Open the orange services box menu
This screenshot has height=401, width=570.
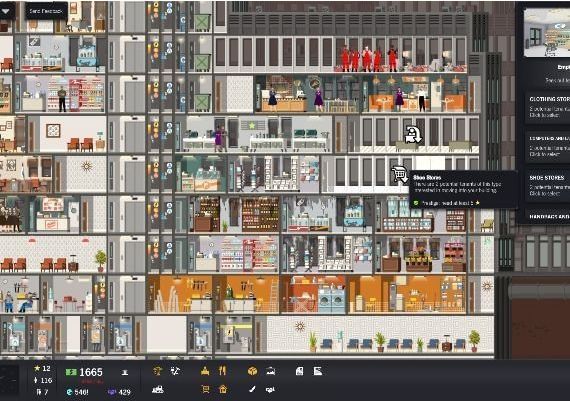point(252,371)
